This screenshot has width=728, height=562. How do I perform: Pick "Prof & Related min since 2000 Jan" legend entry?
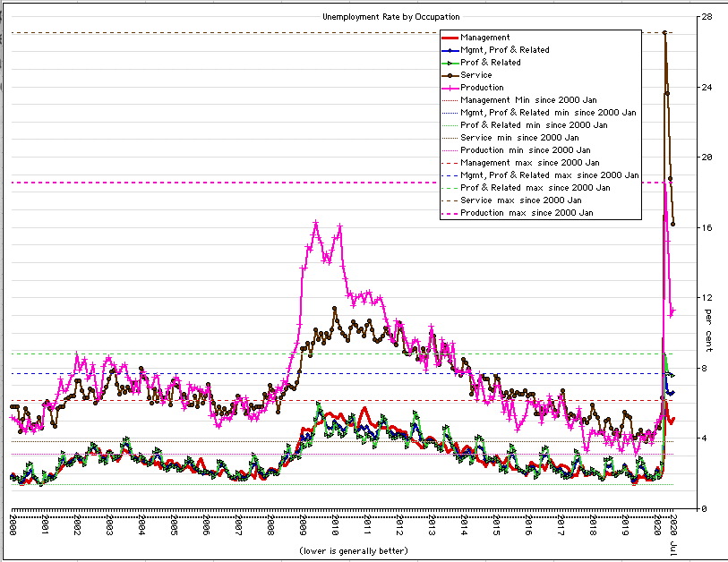[x=534, y=125]
